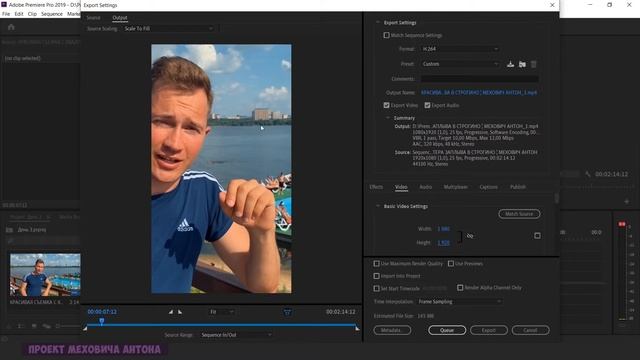This screenshot has width=640, height=360.
Task: Enable the Set Start Timecode checkbox
Action: pos(376,288)
